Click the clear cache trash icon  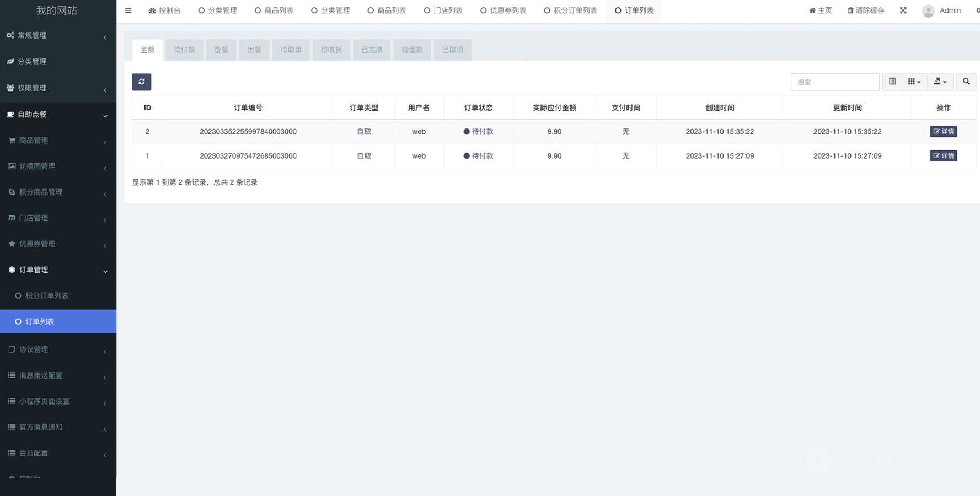coord(850,10)
